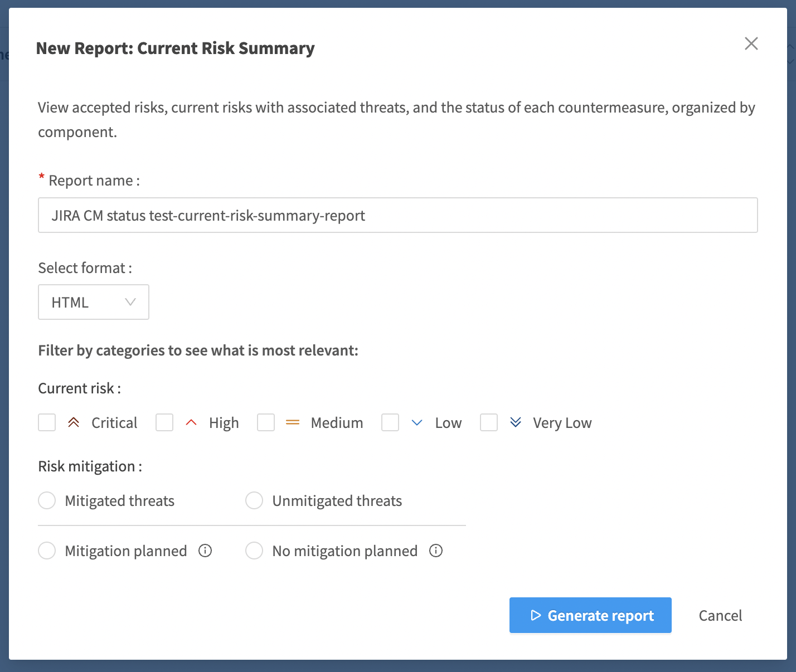Choose the No mitigation planned option
Viewport: 796px width, 672px height.
254,551
